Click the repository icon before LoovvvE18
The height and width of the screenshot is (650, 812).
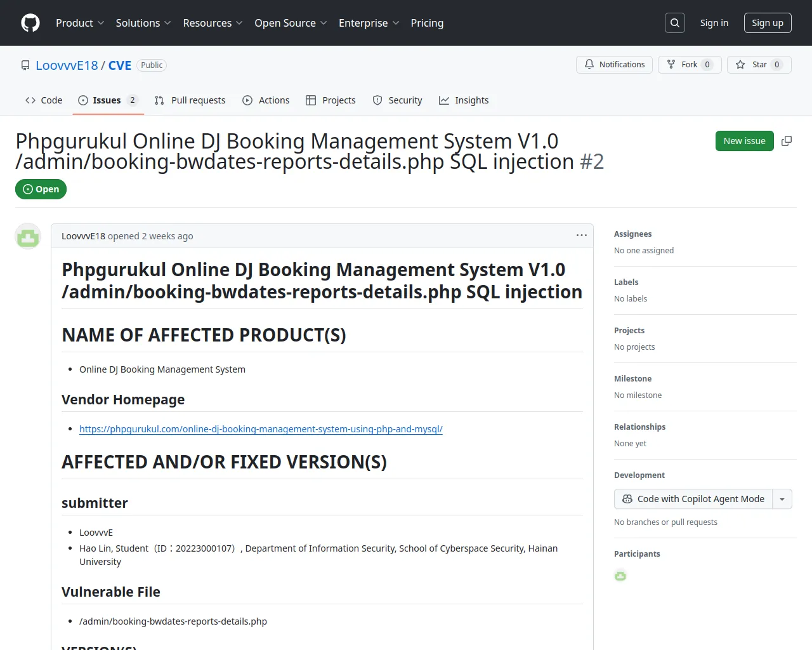point(25,65)
